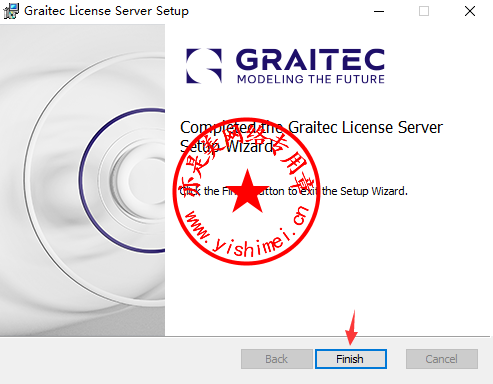The width and height of the screenshot is (493, 384).
Task: Click the installer icon in title bar
Action: tap(11, 11)
